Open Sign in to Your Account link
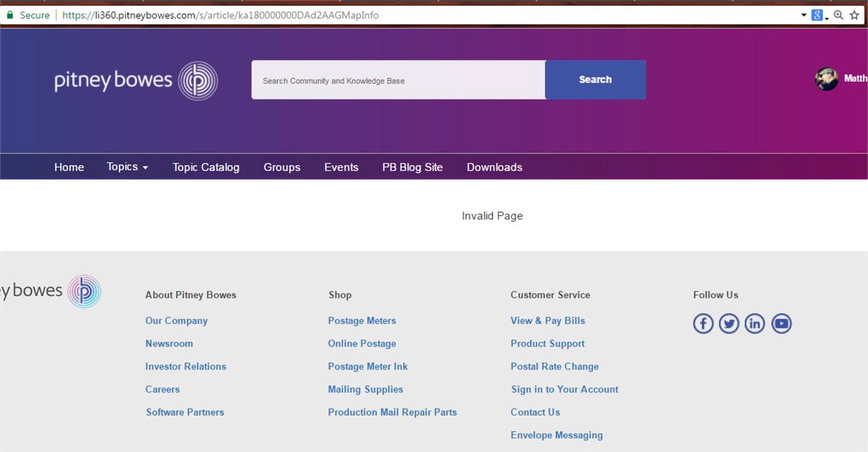This screenshot has width=868, height=452. tap(565, 389)
